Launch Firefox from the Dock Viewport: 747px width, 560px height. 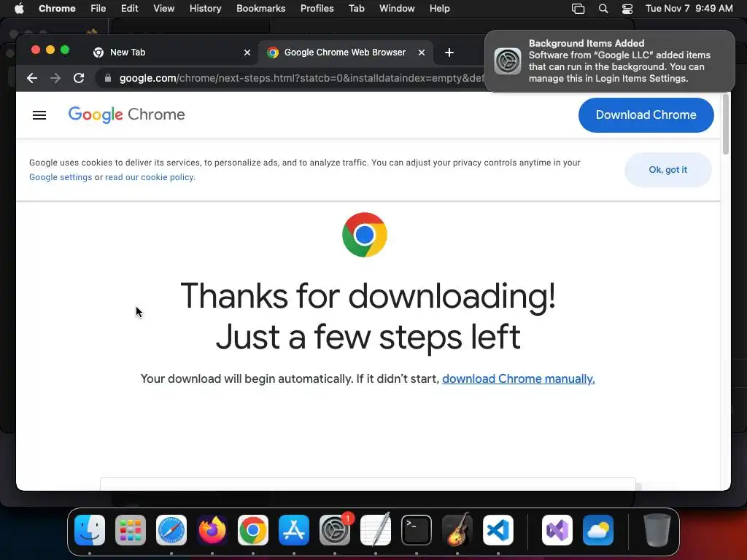[x=212, y=530]
